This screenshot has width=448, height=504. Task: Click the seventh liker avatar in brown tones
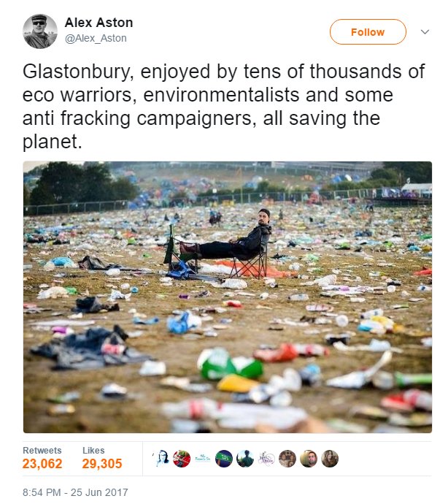point(287,459)
